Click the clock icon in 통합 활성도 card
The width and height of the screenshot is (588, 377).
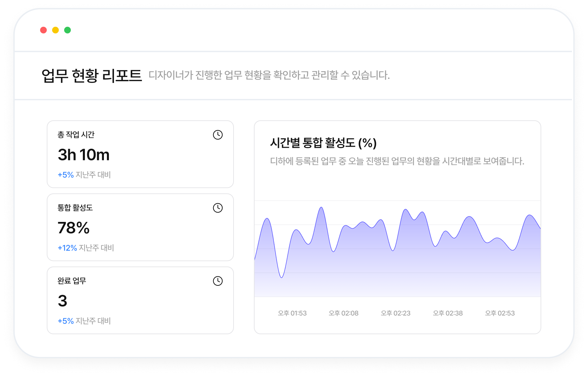[x=218, y=208]
